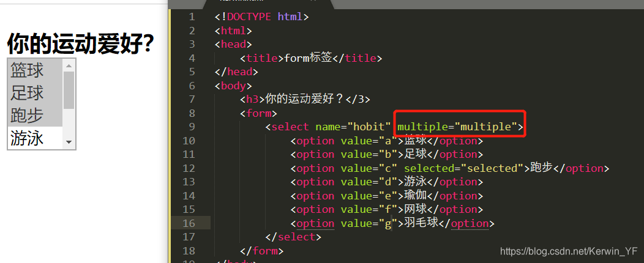Click the listbox scroll up arrow
Image resolution: width=644 pixels, height=263 pixels.
69,65
